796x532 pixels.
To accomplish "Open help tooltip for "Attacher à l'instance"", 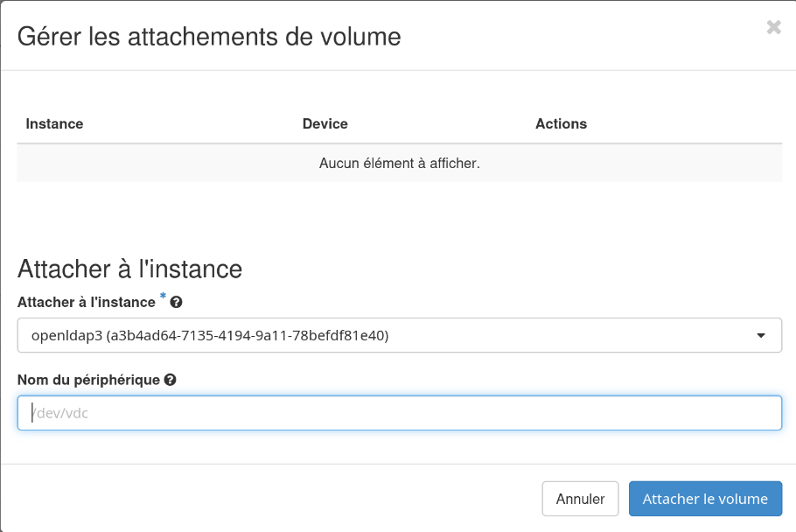I will pyautogui.click(x=177, y=301).
